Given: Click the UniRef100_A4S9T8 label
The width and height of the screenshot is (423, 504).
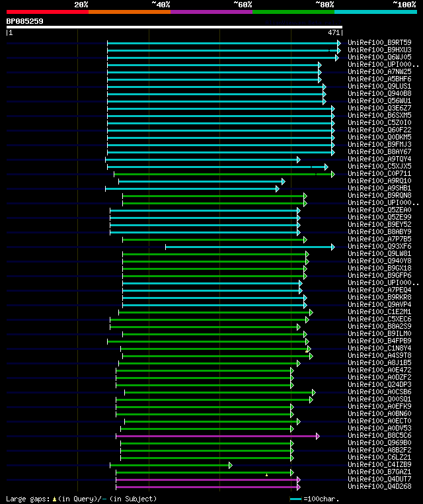Looking at the screenshot, I should click(x=379, y=356).
